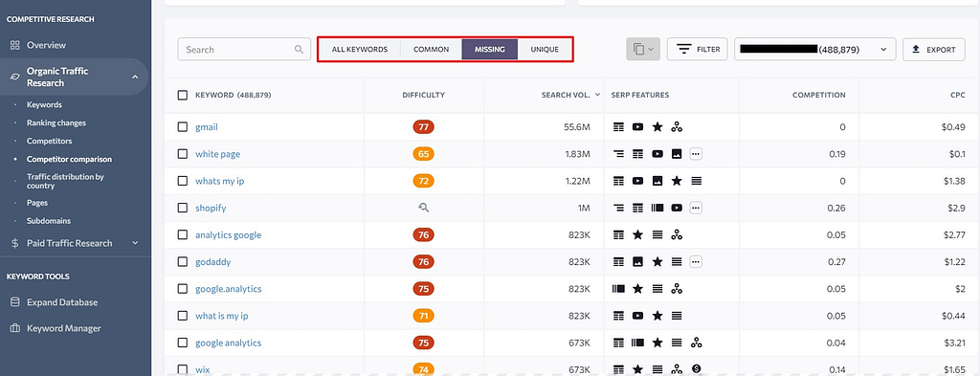
Task: Select the analytics google checkbox
Action: coord(183,234)
